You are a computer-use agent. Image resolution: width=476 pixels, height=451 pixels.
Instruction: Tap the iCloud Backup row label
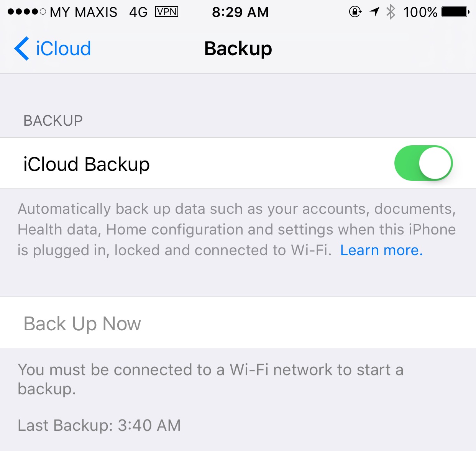pyautogui.click(x=87, y=164)
